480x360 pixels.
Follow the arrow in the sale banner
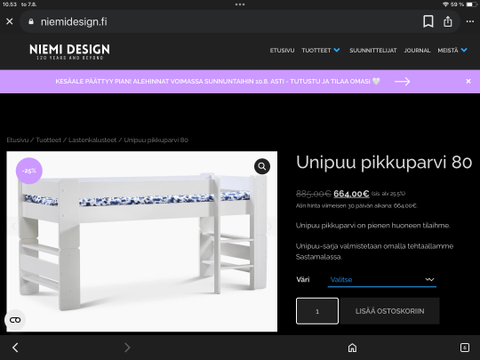pos(402,81)
